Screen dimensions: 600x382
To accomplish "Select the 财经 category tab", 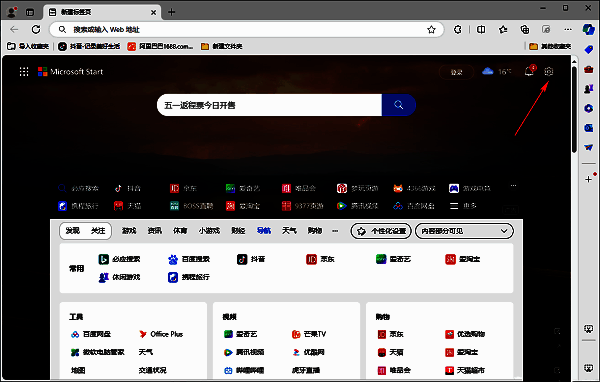I will 238,231.
